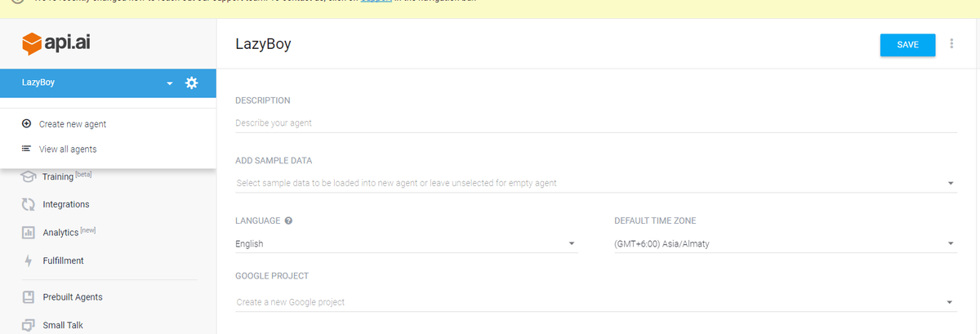Select Create new agent
This screenshot has width=980, height=334.
tap(72, 124)
